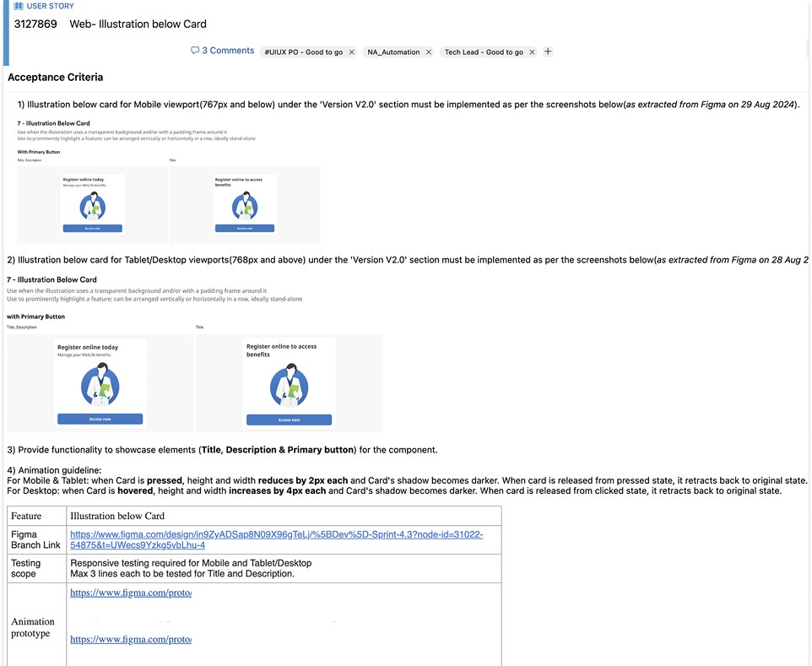Select the NA_Automation tag label
This screenshot has width=812, height=666.
[x=393, y=51]
